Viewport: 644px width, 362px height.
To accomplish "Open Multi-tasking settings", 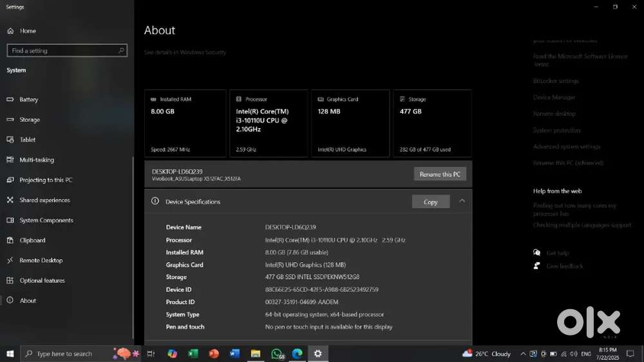I will [x=37, y=160].
